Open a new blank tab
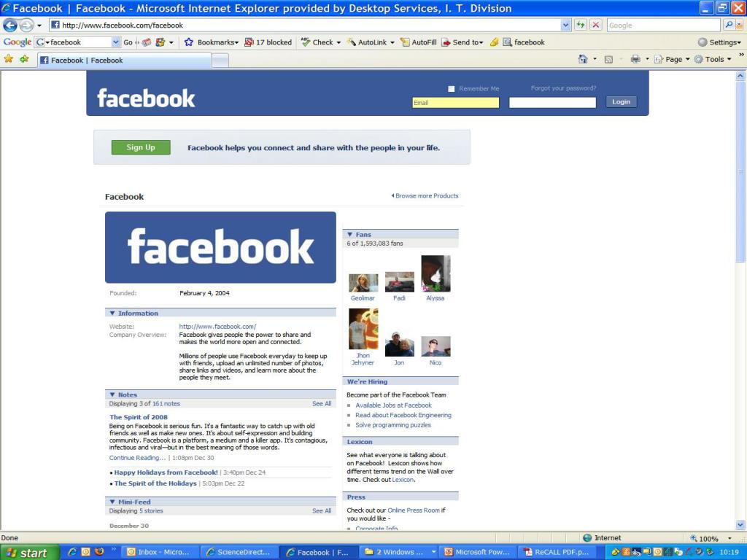 tap(220, 61)
